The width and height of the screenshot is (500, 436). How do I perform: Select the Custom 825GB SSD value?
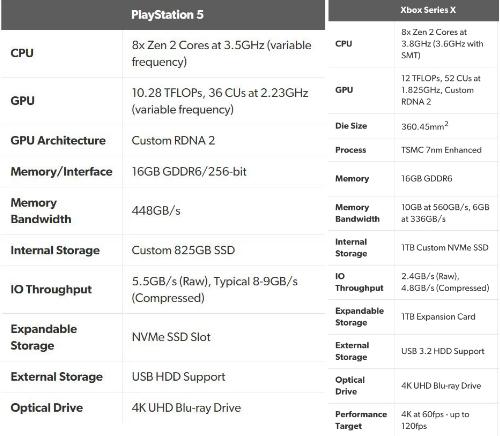(x=183, y=250)
